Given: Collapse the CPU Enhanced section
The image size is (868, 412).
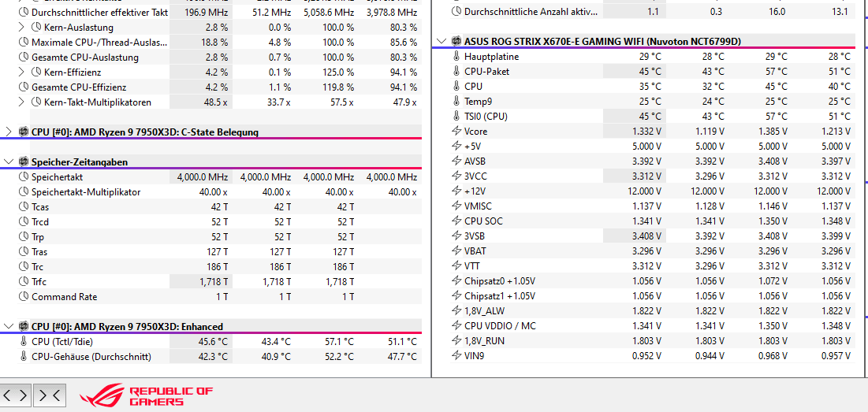Looking at the screenshot, I should [9, 326].
